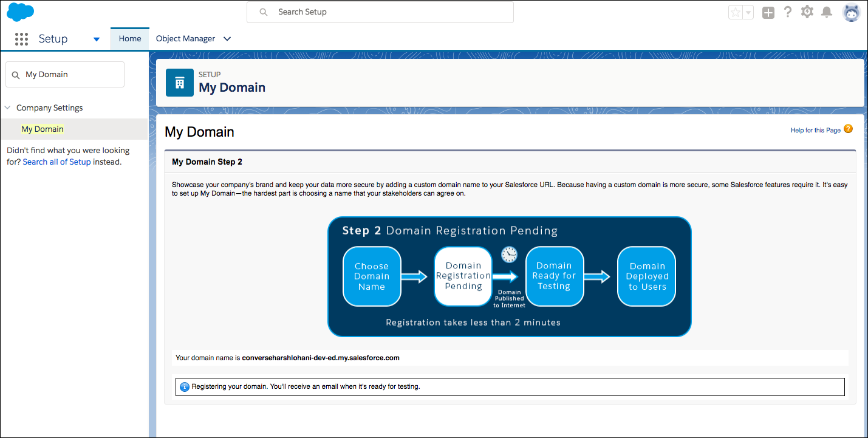868x438 pixels.
Task: Select My Domain in the sidebar
Action: (x=43, y=129)
